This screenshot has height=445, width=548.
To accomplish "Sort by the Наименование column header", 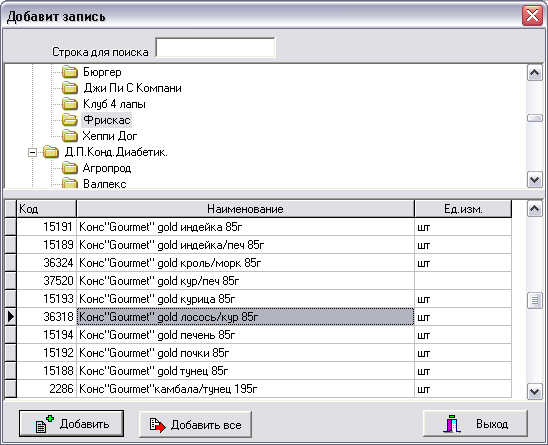I will click(245, 209).
